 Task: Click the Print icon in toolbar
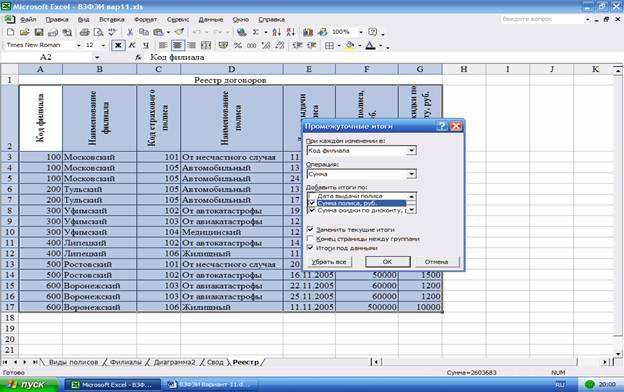coord(84,32)
